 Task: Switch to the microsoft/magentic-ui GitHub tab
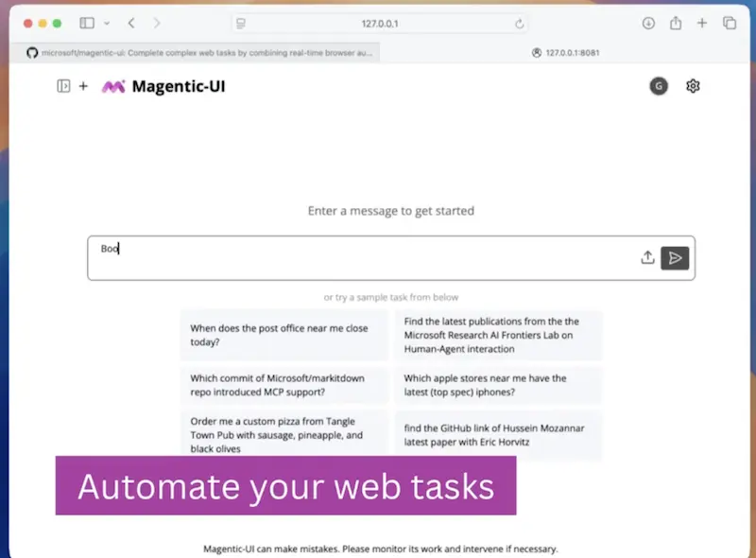tap(195, 53)
